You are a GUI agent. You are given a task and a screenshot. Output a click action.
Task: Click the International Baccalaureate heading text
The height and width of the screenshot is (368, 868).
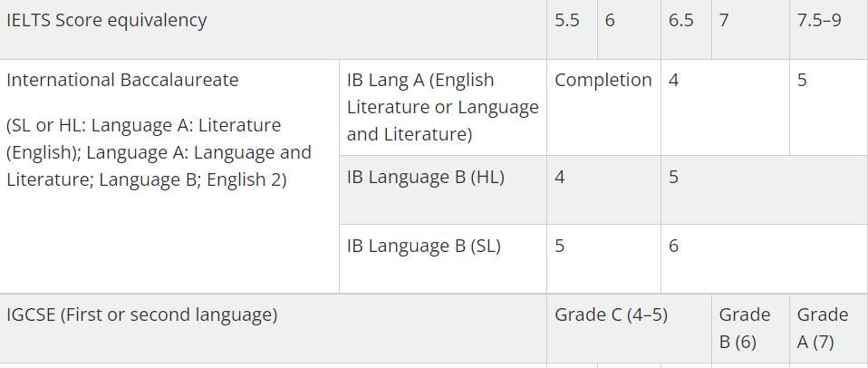(122, 81)
